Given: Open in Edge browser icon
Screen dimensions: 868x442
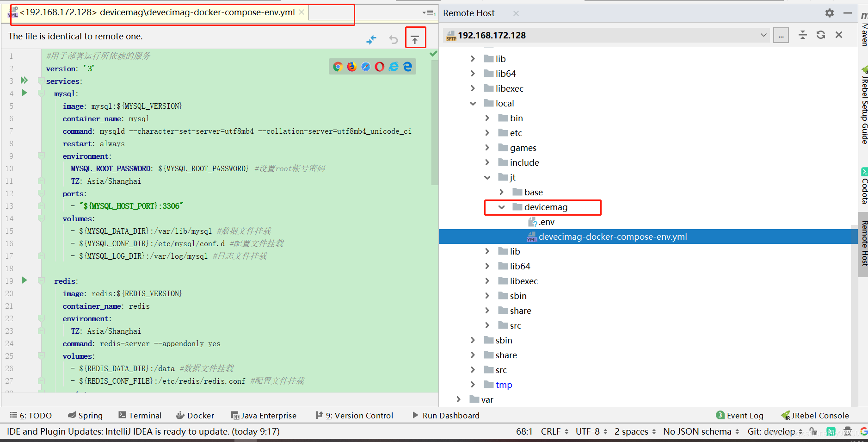Looking at the screenshot, I should tap(407, 67).
